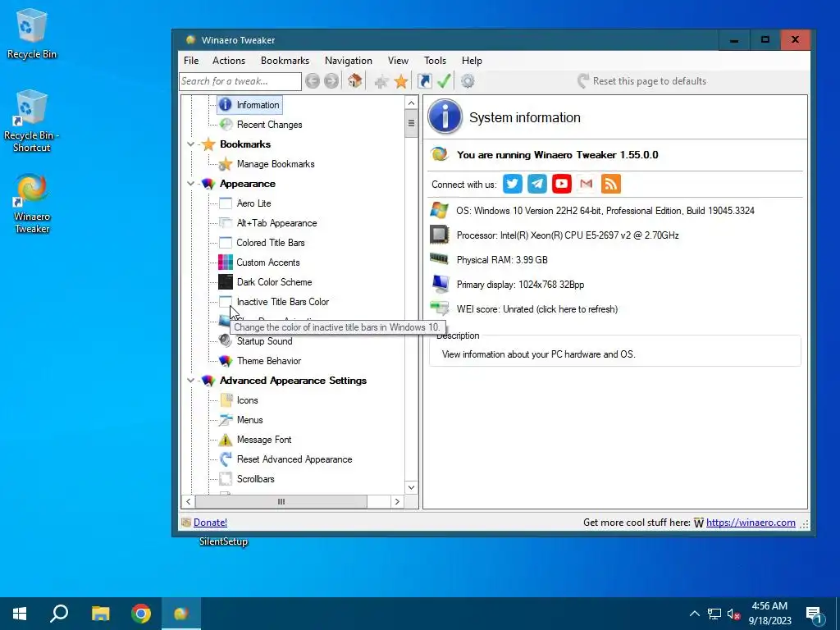Open the Twitter link icon
Image resolution: width=840 pixels, height=630 pixels.
point(513,185)
